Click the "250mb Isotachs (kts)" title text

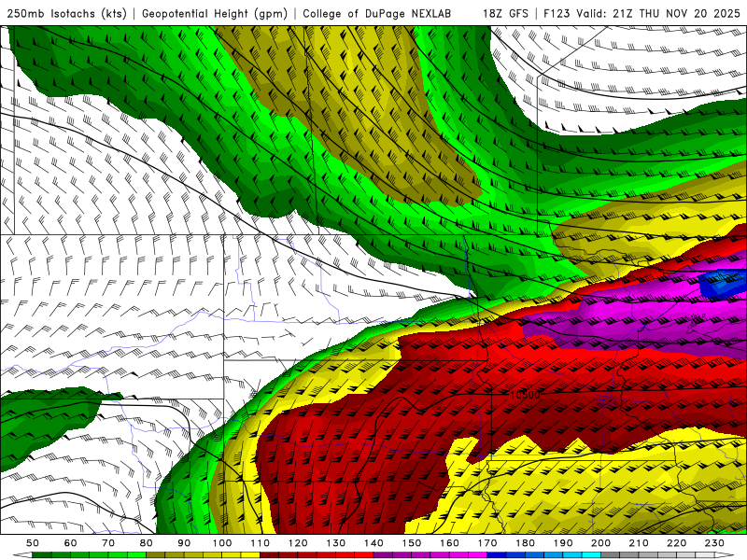pos(66,13)
